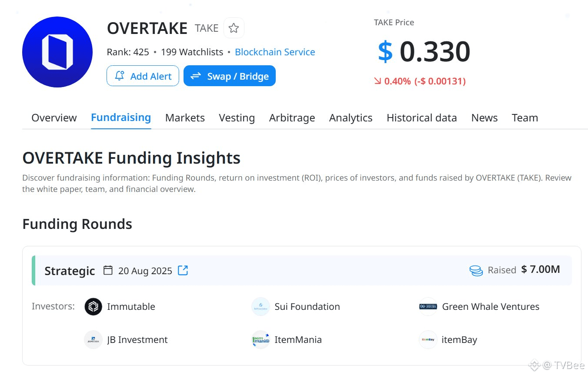Switch to the Historical data tab

click(421, 117)
